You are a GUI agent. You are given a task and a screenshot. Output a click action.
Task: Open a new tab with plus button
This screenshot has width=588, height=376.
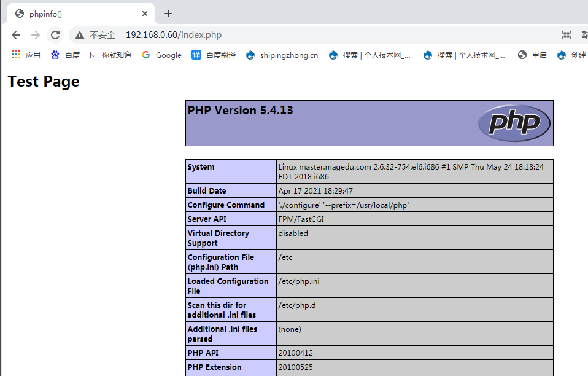pyautogui.click(x=168, y=14)
